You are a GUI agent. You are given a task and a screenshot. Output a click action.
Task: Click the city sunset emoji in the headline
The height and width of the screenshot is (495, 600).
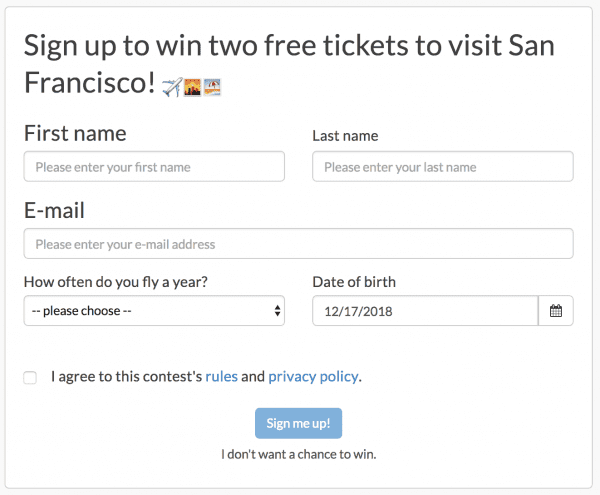click(192, 87)
